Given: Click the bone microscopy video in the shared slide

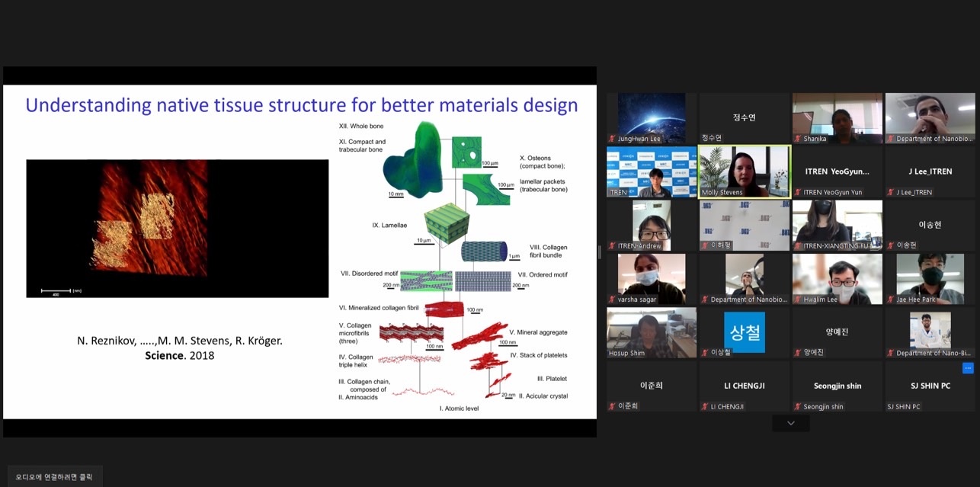Looking at the screenshot, I should tap(177, 228).
